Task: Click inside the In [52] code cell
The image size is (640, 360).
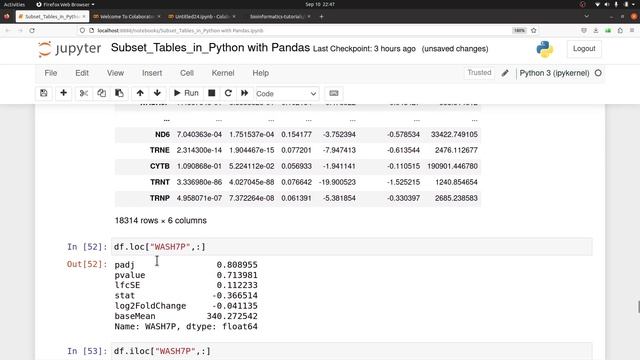Action: [x=351, y=247]
